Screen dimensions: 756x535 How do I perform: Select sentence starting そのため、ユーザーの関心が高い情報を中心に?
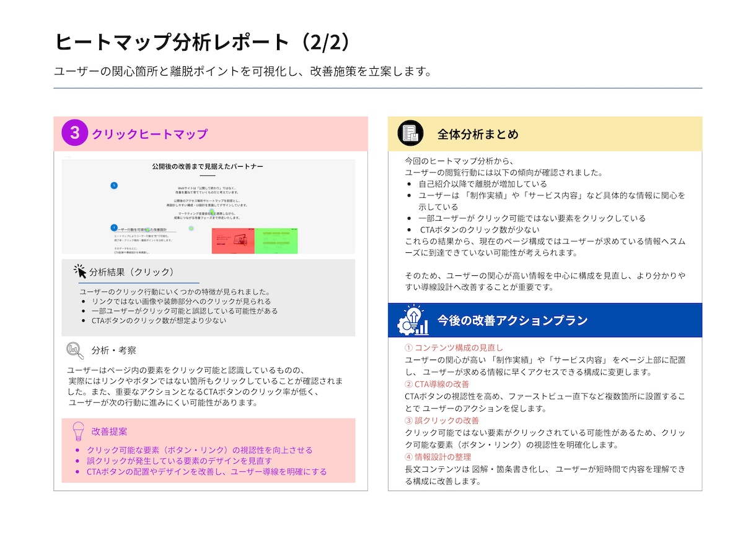click(545, 281)
